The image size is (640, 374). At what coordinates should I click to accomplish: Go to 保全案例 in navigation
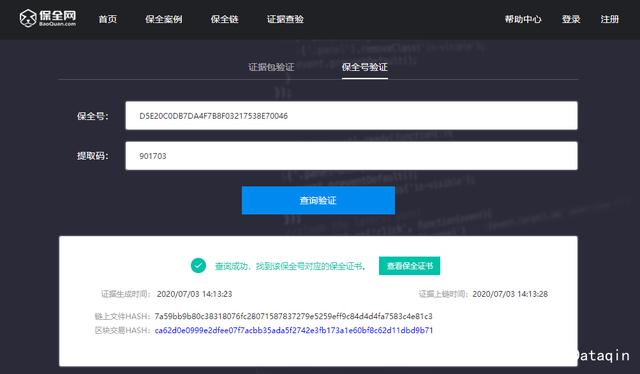pos(164,19)
